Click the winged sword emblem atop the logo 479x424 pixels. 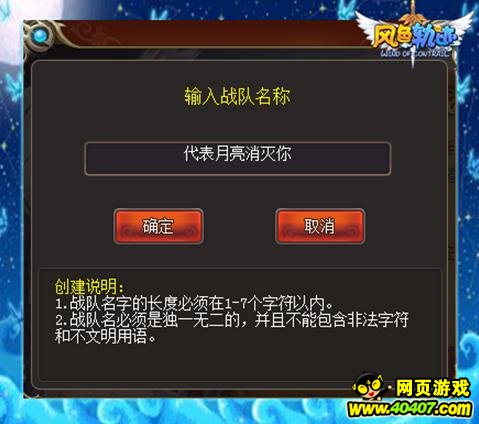tap(413, 15)
